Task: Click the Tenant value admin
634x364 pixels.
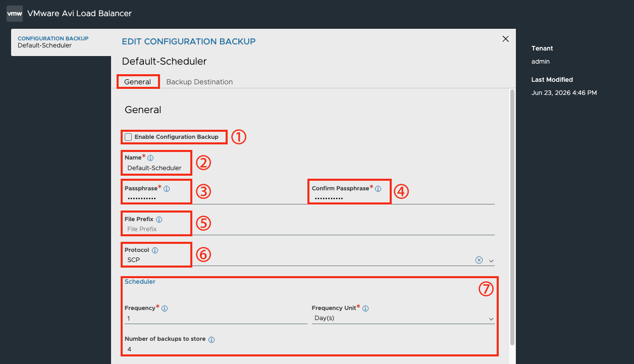Action: pos(541,62)
